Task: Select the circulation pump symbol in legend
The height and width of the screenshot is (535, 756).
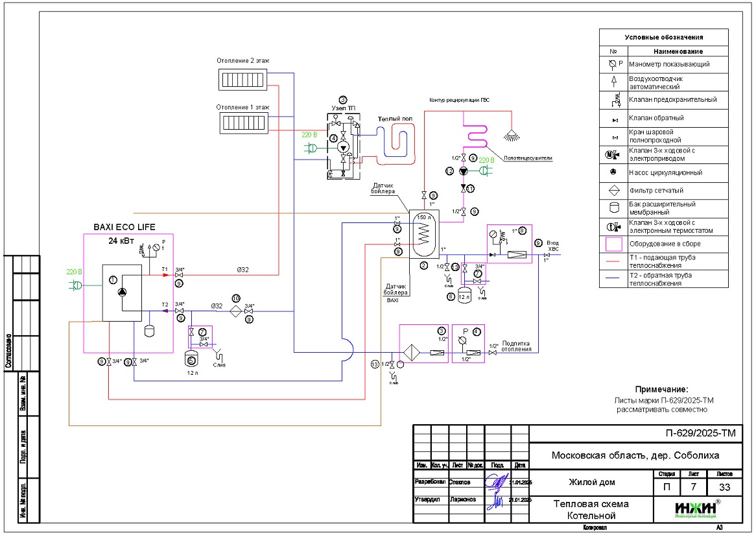Action: [613, 173]
